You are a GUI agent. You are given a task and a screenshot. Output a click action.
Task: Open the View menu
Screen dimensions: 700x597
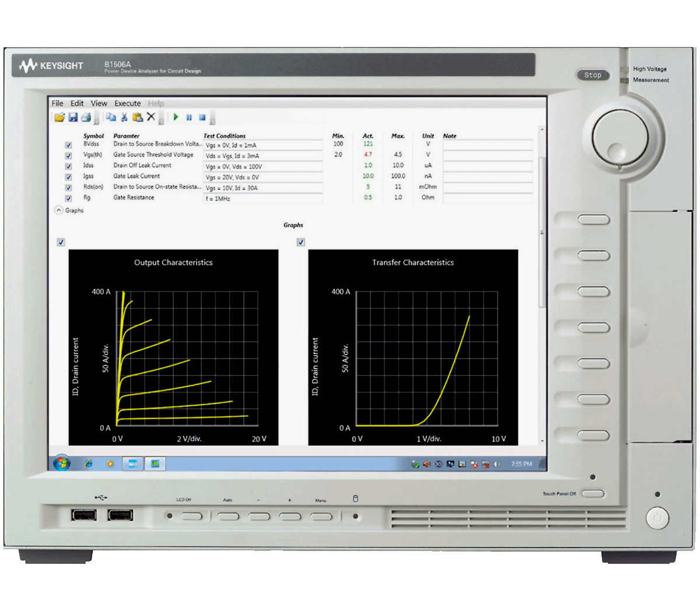coord(99,103)
